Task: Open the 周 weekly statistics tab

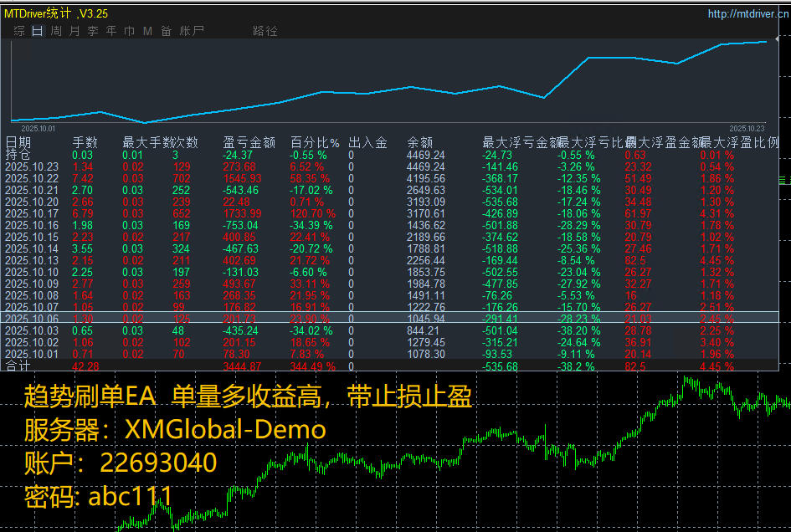Action: (56, 31)
